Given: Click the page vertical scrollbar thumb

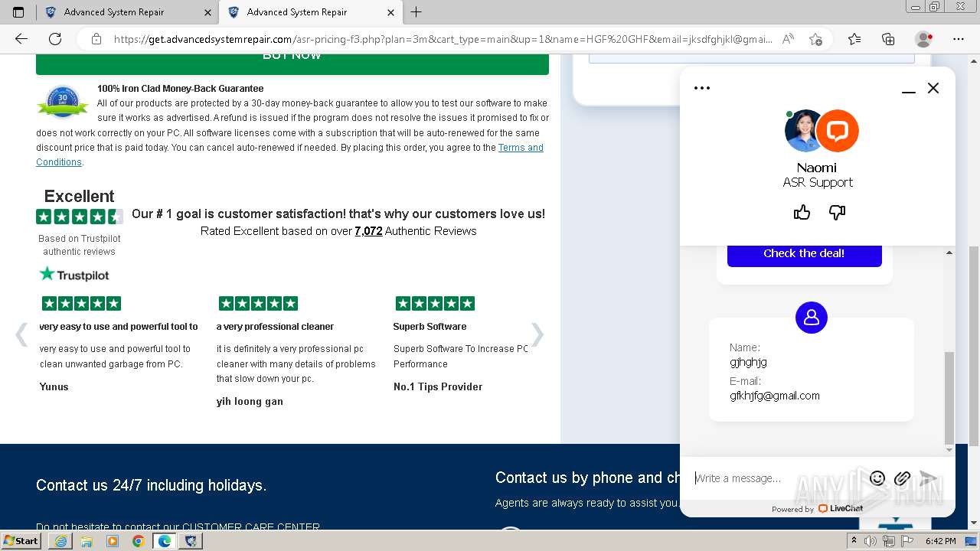Looking at the screenshot, I should [974, 346].
